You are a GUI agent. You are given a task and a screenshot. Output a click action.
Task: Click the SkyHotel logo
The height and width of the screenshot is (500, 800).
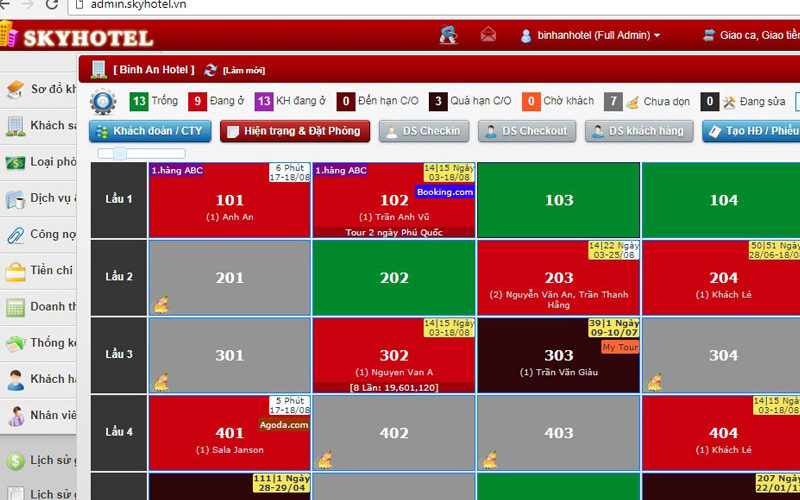coord(78,37)
